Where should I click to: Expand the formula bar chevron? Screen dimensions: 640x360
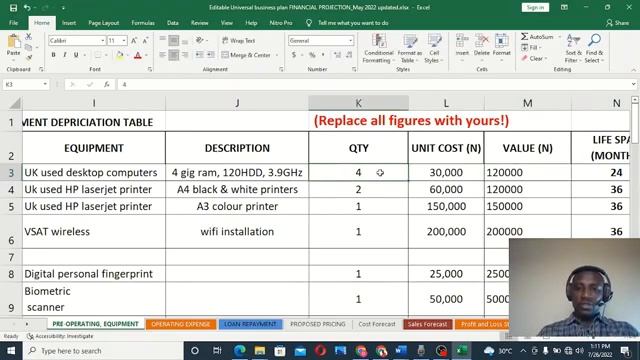(633, 84)
